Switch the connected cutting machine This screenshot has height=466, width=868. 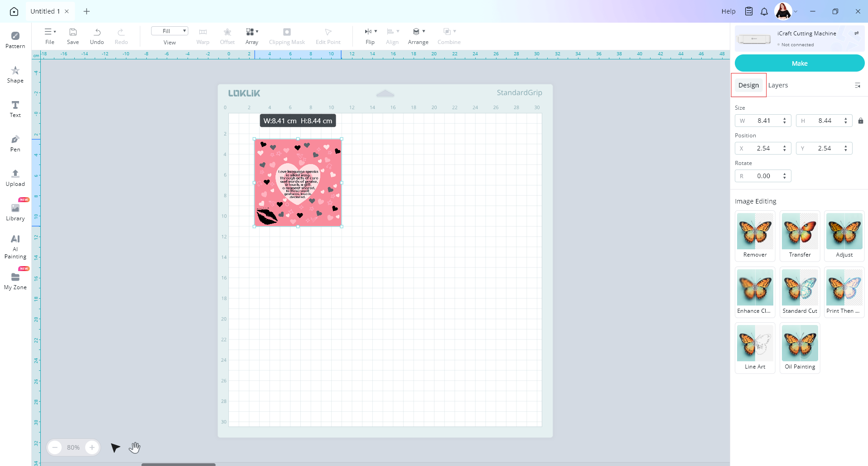856,34
